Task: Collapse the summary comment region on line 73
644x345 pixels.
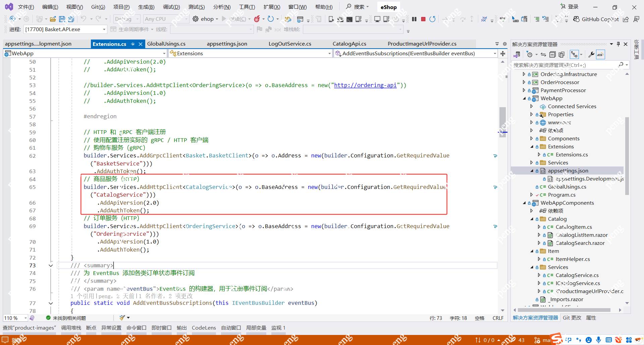Action: coord(51,265)
